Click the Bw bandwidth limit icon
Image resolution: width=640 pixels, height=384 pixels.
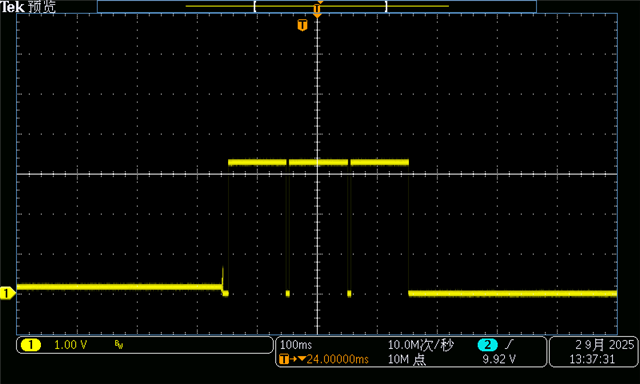point(119,345)
